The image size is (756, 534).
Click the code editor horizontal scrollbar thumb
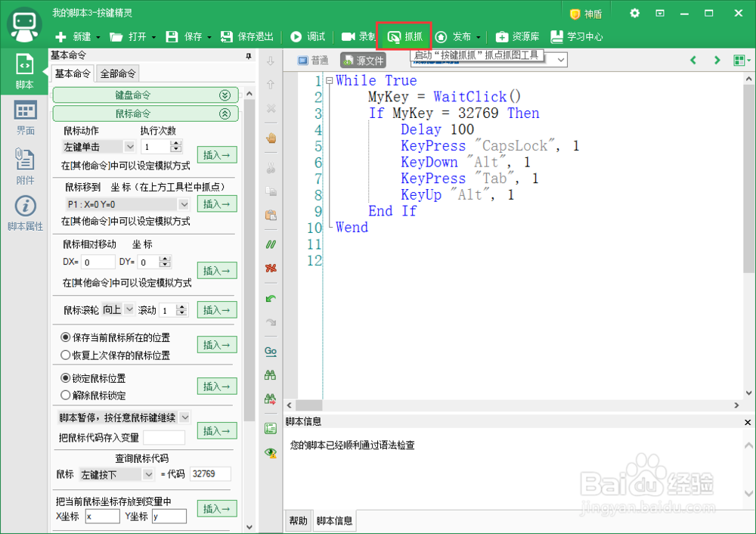[x=309, y=405]
